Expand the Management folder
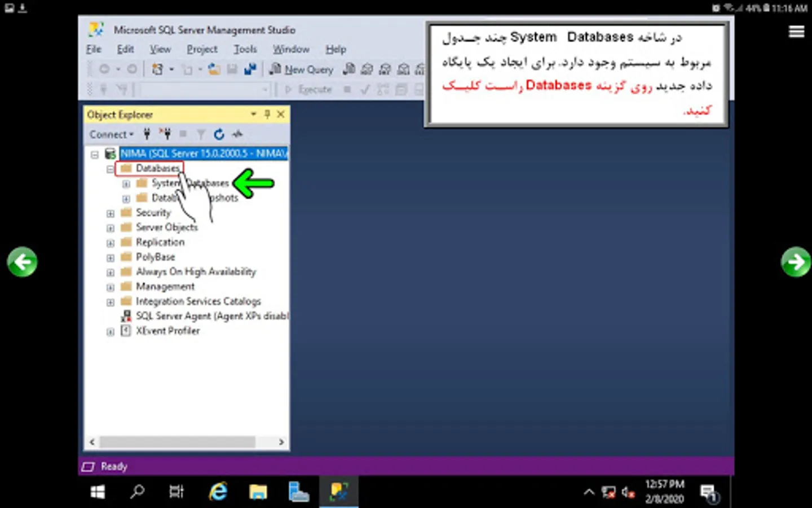This screenshot has width=812, height=508. pyautogui.click(x=111, y=287)
